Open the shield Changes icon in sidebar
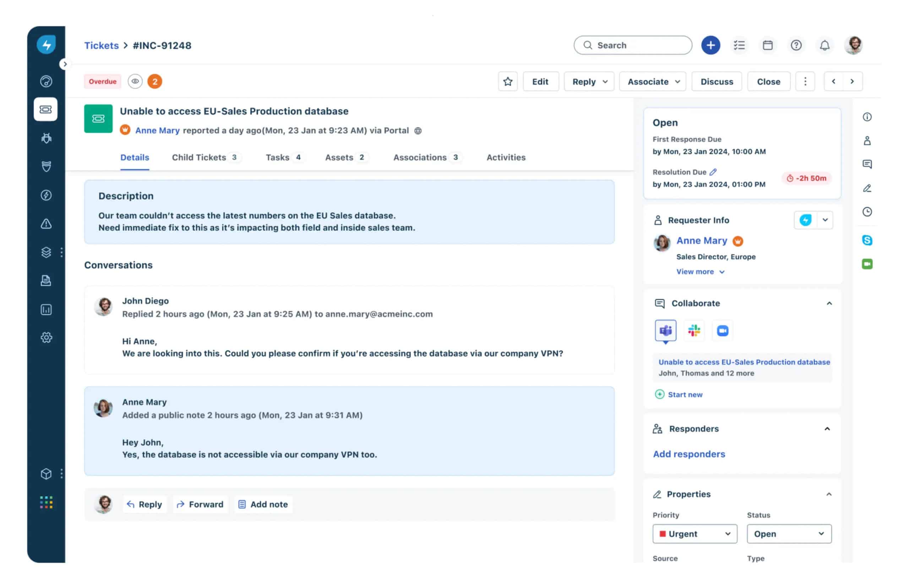 (x=46, y=166)
